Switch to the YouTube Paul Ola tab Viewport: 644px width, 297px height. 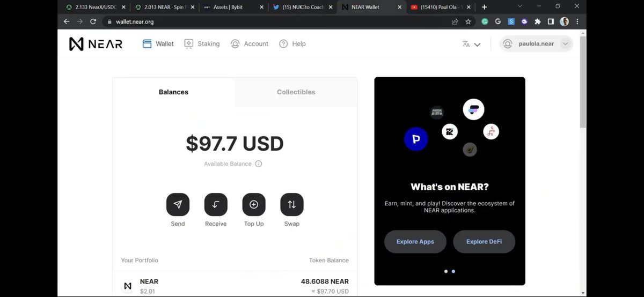[441, 7]
